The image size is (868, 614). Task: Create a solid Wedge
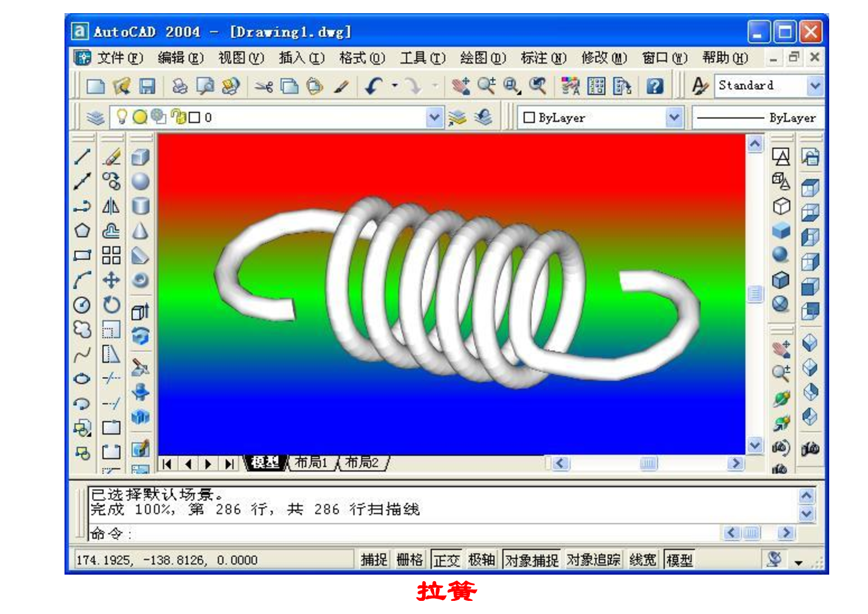[x=140, y=255]
